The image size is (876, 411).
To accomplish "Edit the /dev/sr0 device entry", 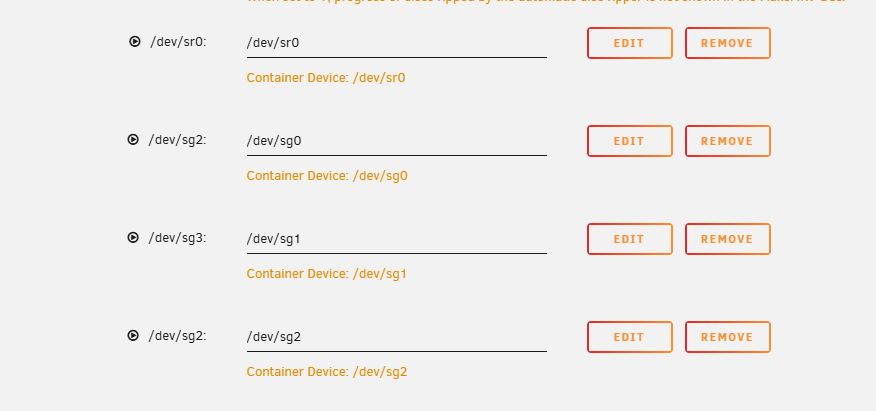I will coord(630,43).
